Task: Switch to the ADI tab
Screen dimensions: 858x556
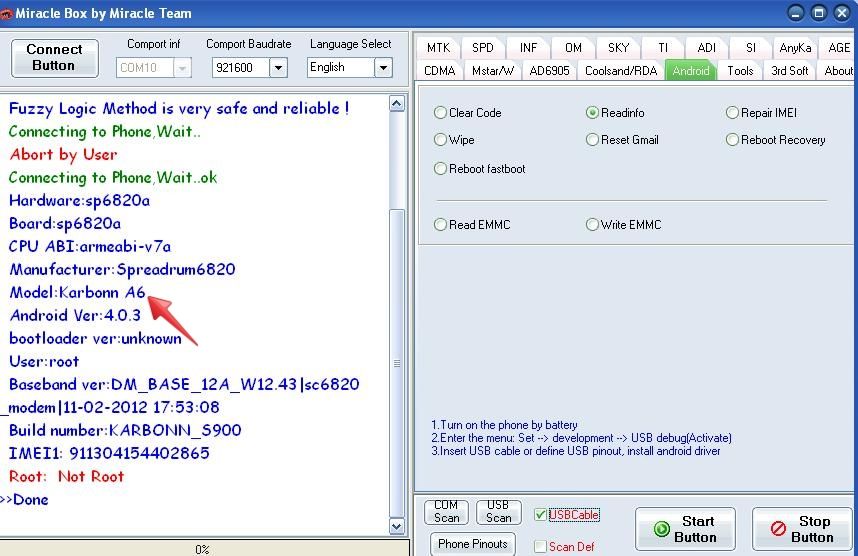Action: [706, 48]
